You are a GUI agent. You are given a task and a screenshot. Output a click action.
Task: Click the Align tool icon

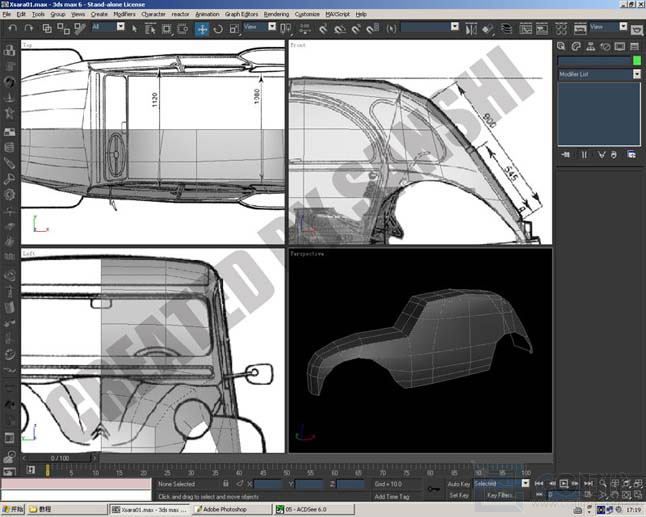[x=487, y=29]
